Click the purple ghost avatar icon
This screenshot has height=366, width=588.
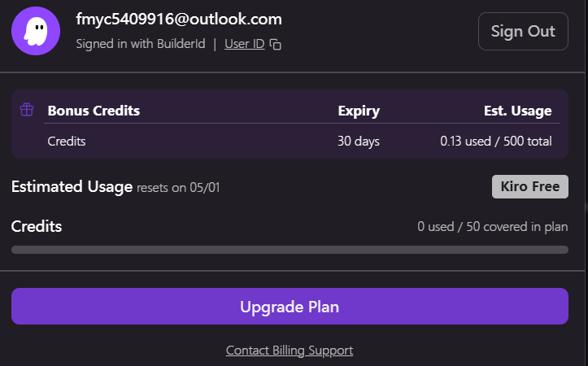pos(36,31)
